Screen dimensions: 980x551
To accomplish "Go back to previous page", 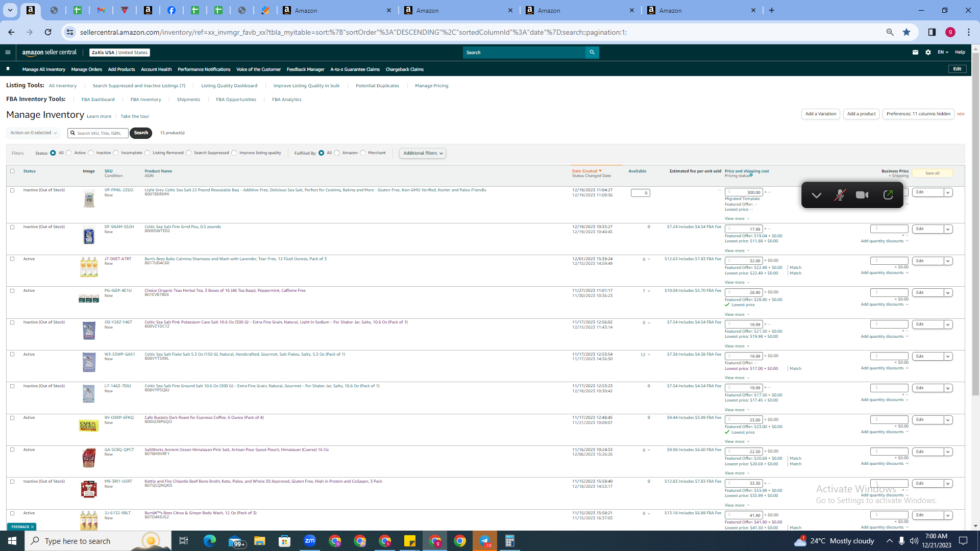I will coord(11,32).
